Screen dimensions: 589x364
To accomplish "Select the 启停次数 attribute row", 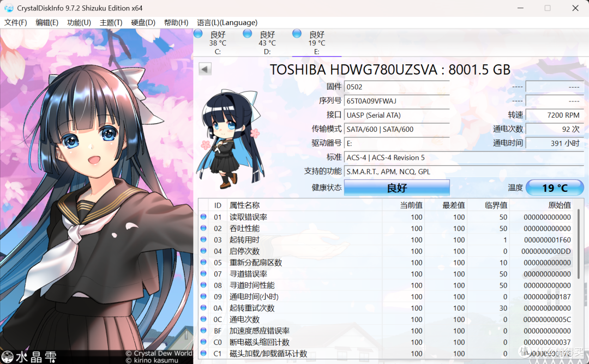I will coord(386,251).
